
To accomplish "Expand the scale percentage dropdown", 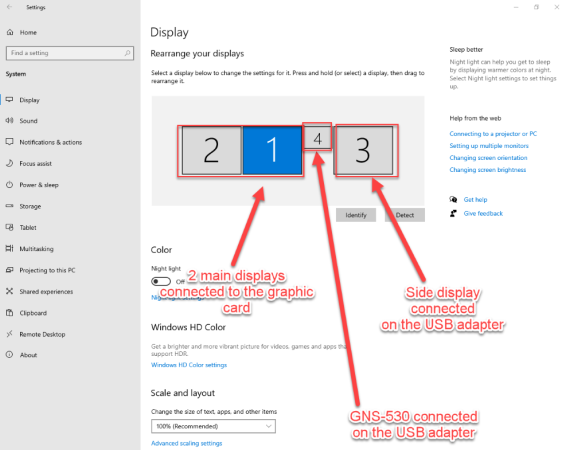I will coord(213,426).
